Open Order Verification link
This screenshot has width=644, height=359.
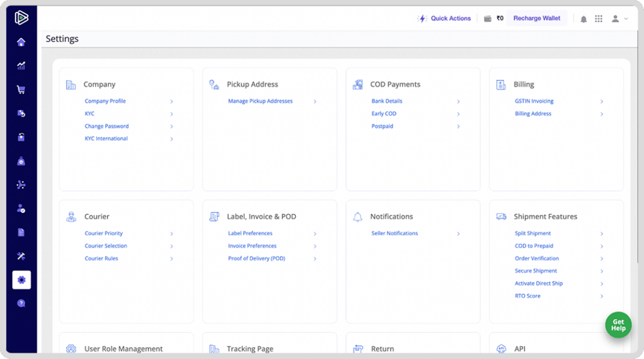pyautogui.click(x=537, y=258)
